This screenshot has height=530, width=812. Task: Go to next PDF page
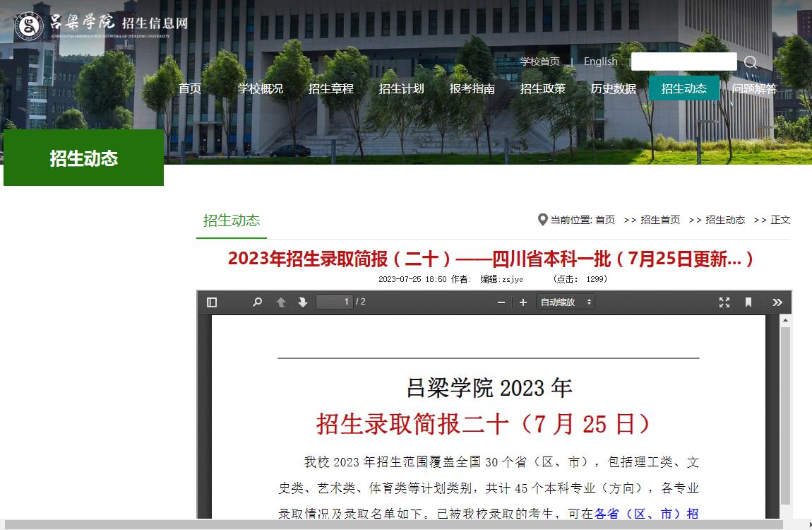[x=303, y=302]
